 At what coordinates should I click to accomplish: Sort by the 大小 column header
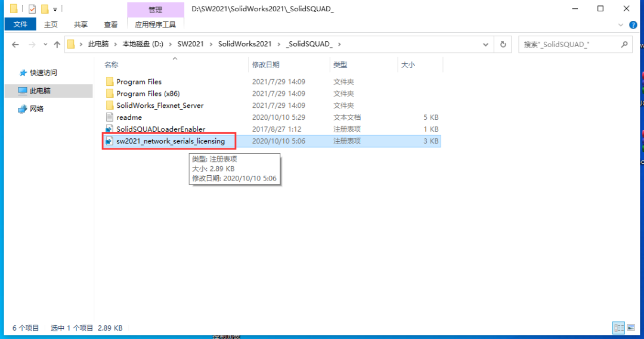(x=408, y=65)
